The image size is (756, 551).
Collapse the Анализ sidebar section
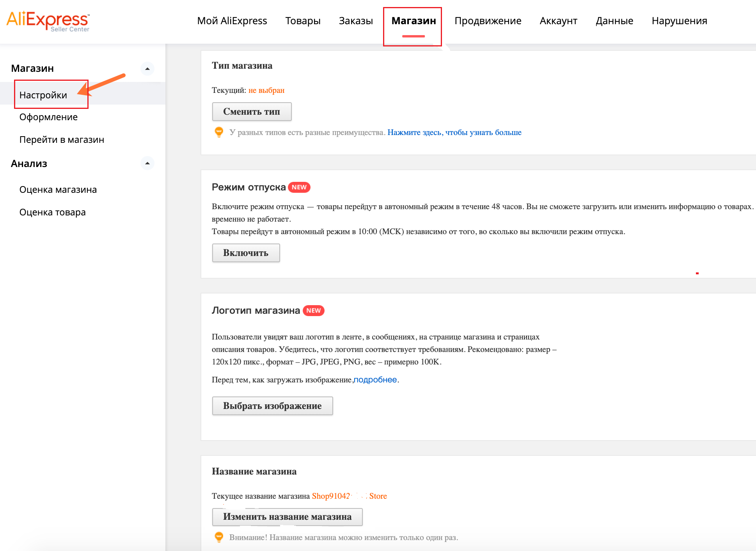click(147, 163)
